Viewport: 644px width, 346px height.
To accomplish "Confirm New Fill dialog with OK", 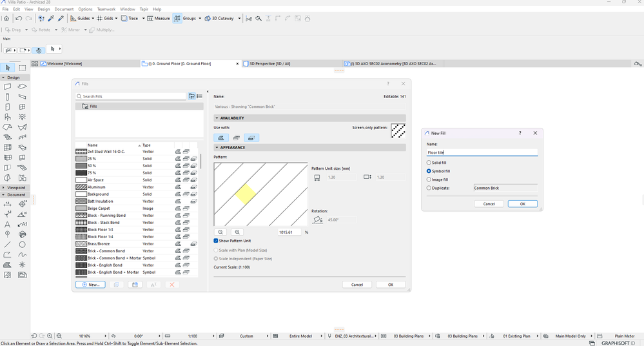I will [x=522, y=203].
